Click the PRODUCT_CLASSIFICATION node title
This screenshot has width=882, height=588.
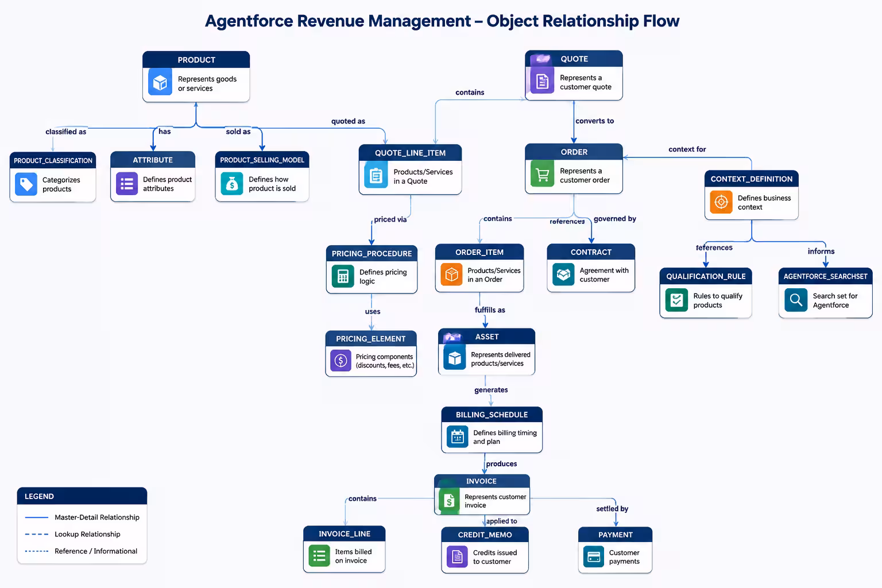(53, 161)
